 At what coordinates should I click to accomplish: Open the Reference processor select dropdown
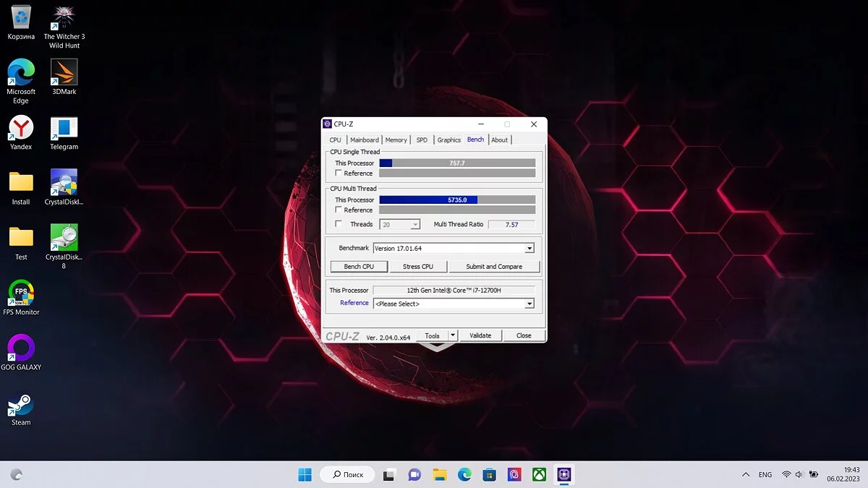click(x=529, y=304)
